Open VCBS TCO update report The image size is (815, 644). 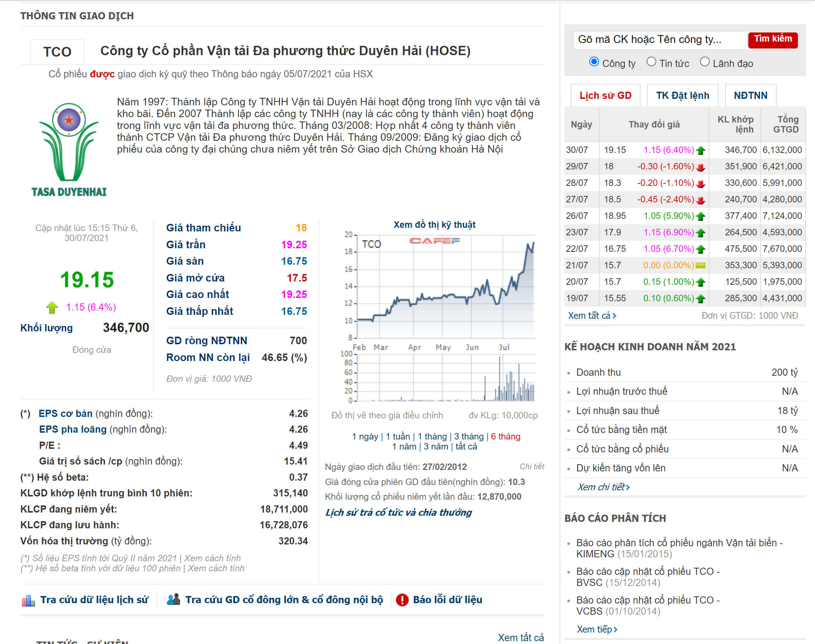(x=648, y=606)
